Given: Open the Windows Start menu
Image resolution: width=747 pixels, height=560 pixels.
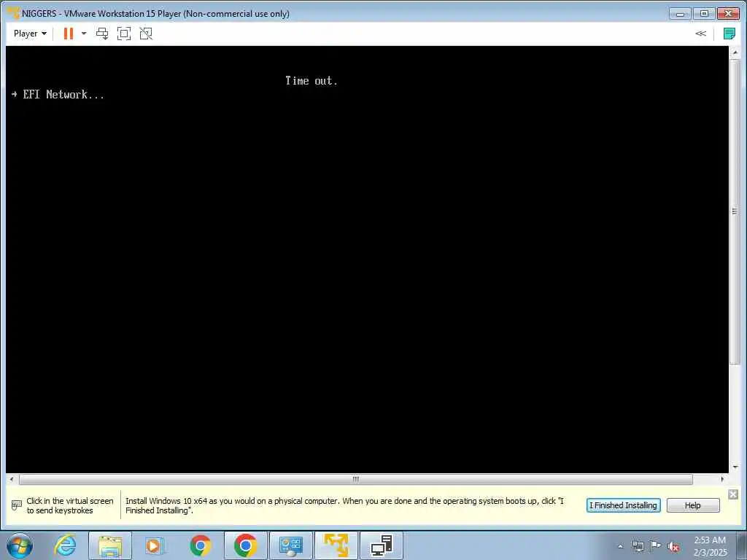Looking at the screenshot, I should 20,545.
